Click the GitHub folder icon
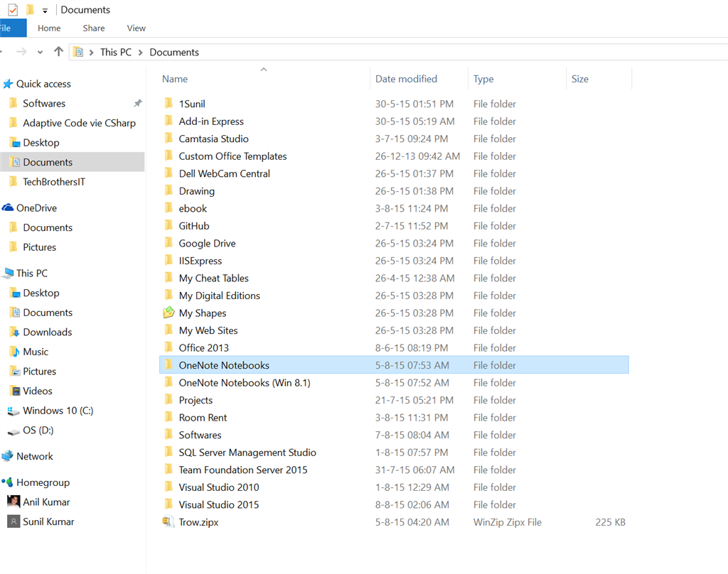 168,225
